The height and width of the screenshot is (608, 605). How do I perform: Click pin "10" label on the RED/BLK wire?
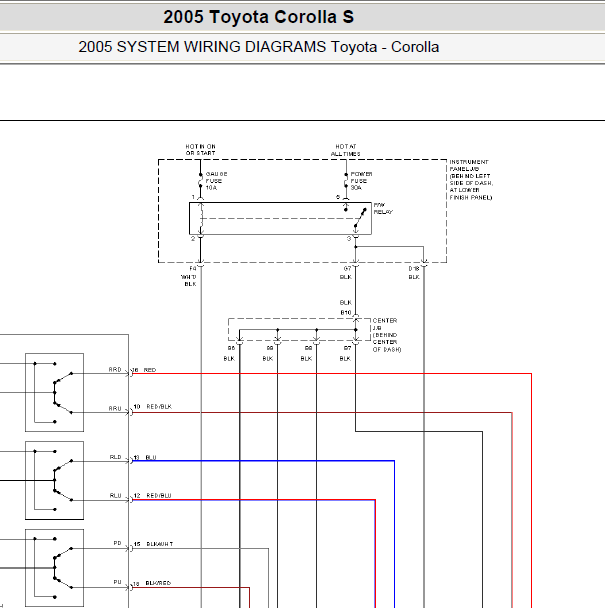click(137, 406)
